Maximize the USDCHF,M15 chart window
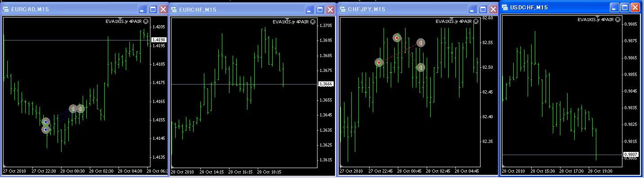This screenshot has width=644, height=178. [x=625, y=7]
